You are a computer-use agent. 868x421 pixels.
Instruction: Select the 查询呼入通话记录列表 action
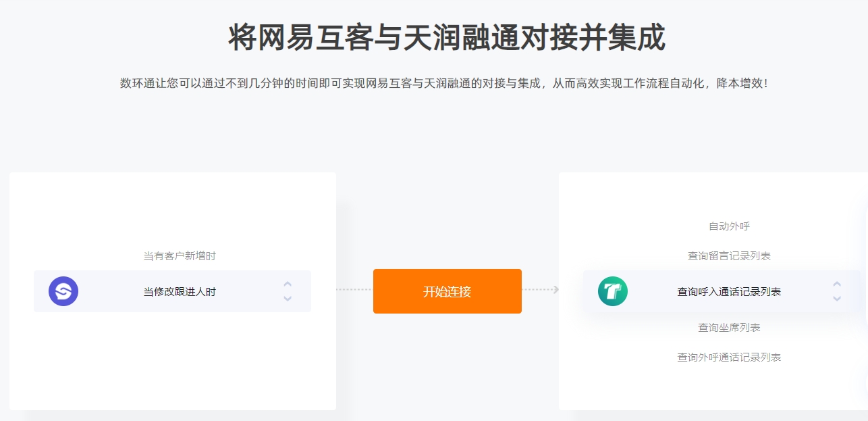(729, 292)
